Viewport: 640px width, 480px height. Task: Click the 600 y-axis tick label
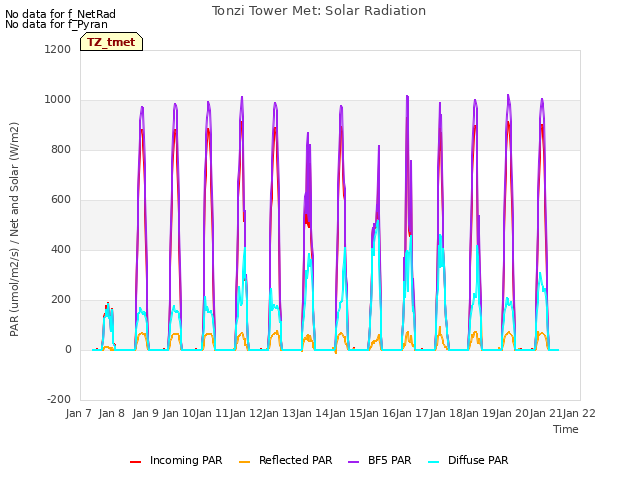[61, 200]
